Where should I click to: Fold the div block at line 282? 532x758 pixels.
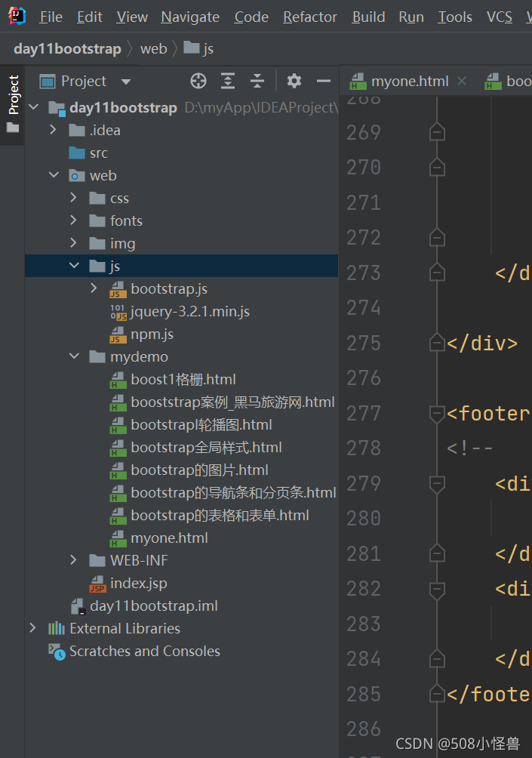point(437,589)
